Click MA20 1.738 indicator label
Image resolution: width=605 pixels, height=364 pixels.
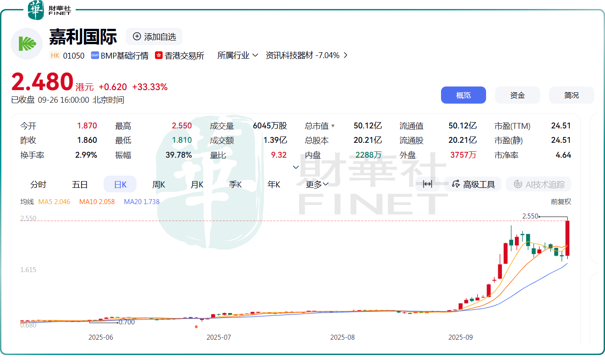pyautogui.click(x=141, y=202)
